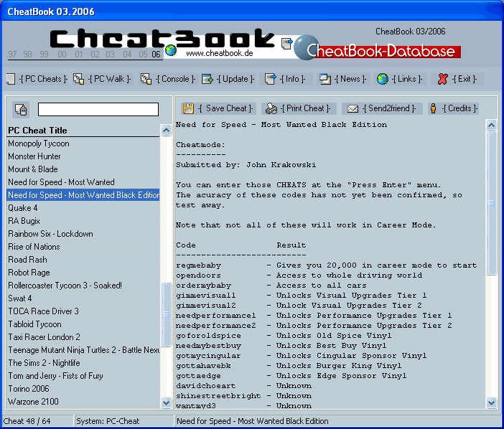The image size is (504, 429).
Task: Click the www.cheatbook.de website link
Action: tap(220, 53)
